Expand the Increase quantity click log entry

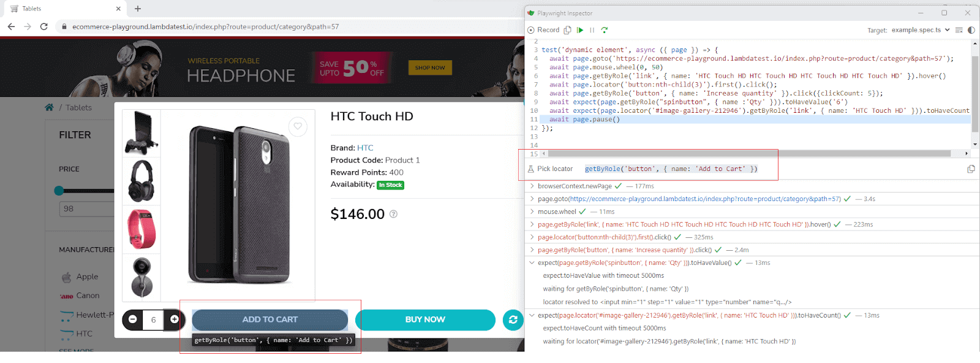(x=532, y=250)
